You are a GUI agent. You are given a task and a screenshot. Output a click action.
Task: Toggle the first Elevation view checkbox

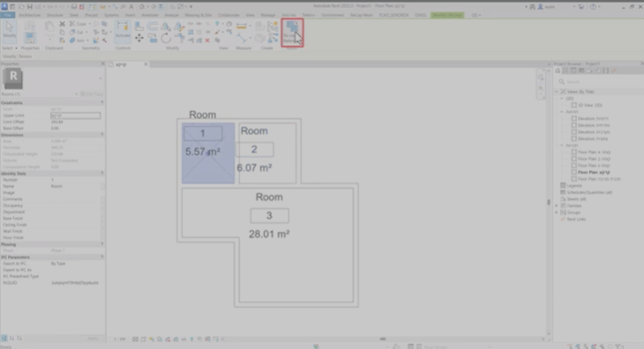click(x=574, y=118)
